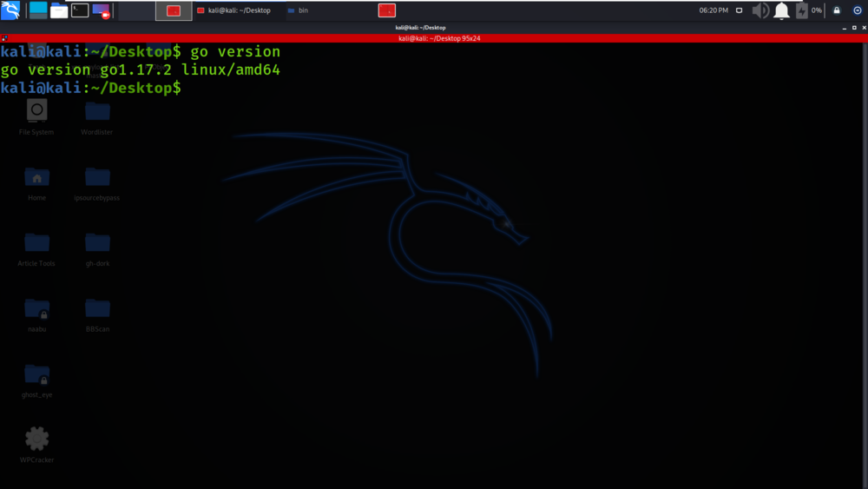Open the locked naabu desktop folder
This screenshot has width=868, height=489.
(x=37, y=314)
